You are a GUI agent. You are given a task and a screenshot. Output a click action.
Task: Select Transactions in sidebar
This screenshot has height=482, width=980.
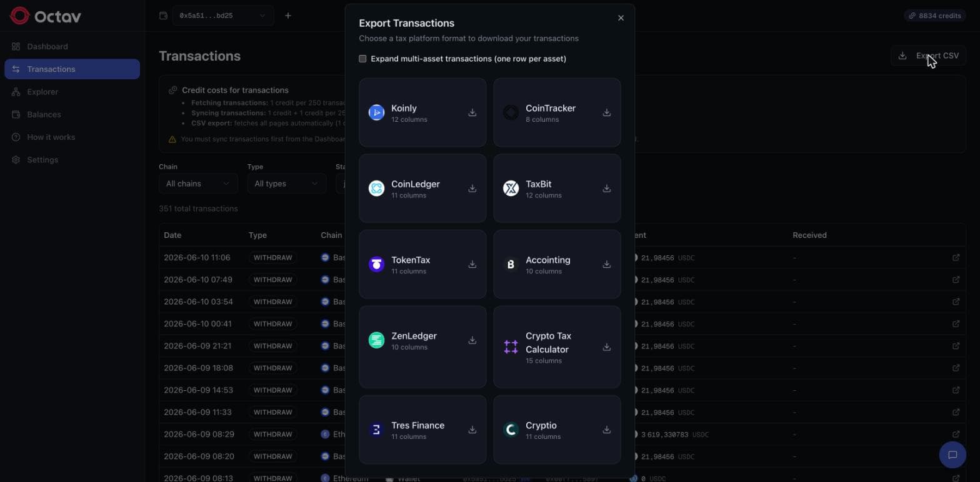pos(72,69)
